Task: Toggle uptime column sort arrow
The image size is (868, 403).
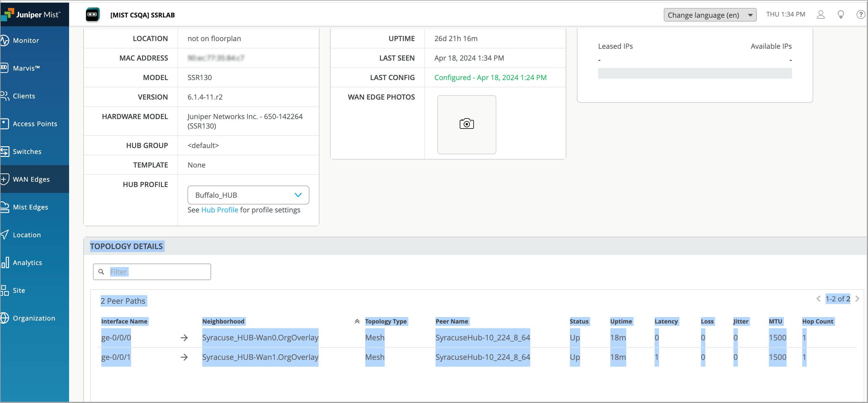Action: (621, 321)
